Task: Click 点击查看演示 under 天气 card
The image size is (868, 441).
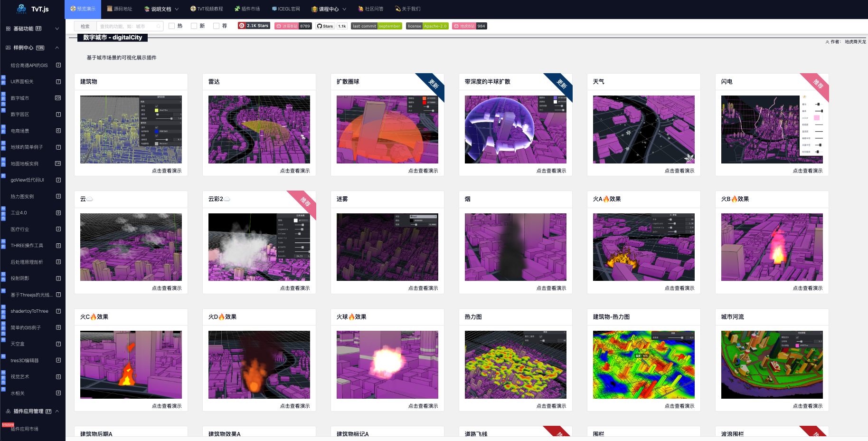Action: 679,171
